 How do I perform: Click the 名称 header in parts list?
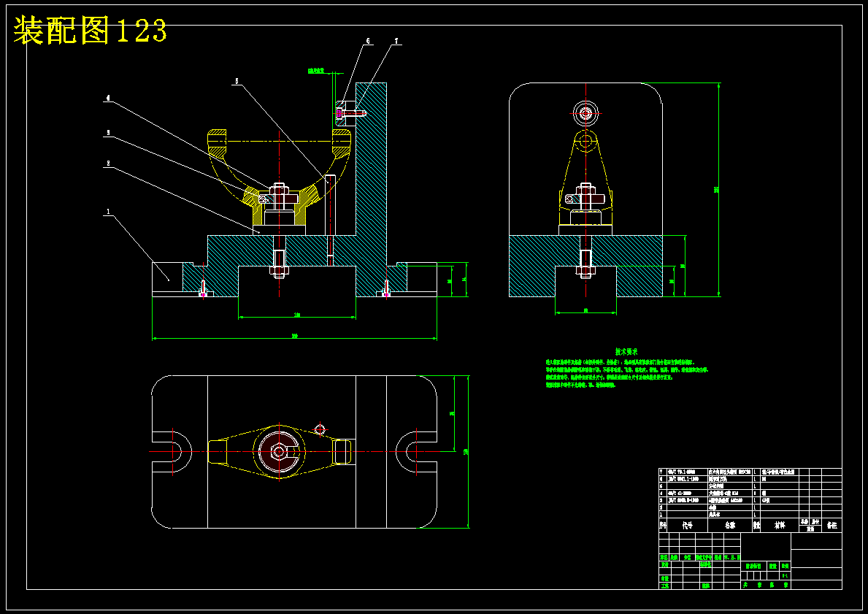[x=731, y=526]
